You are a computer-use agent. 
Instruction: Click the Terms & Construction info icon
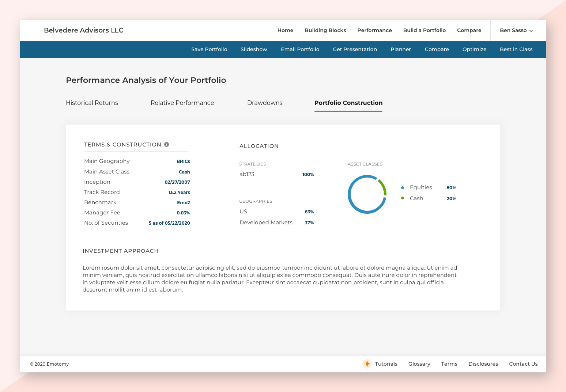[166, 144]
